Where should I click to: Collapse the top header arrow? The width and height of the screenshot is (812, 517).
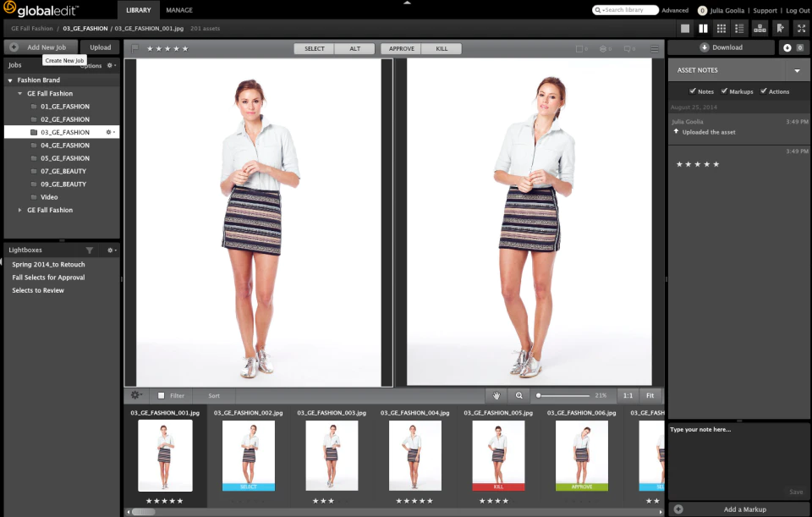pos(407,3)
